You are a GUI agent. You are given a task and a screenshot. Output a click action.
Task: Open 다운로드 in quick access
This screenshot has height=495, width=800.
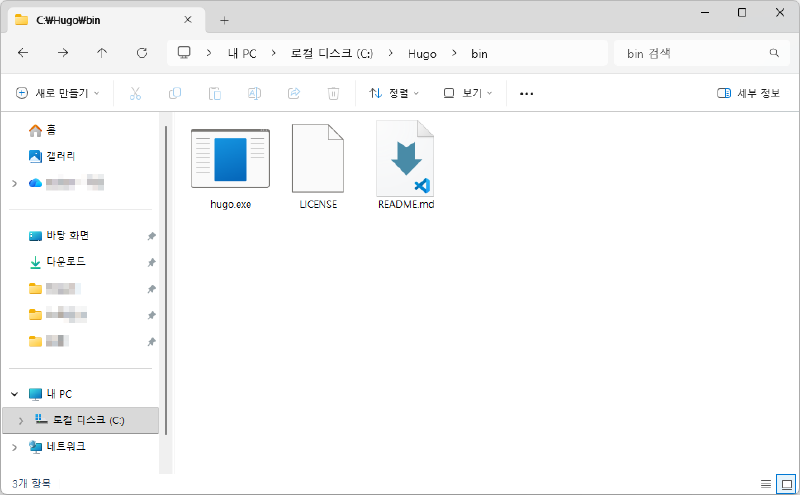point(57,262)
